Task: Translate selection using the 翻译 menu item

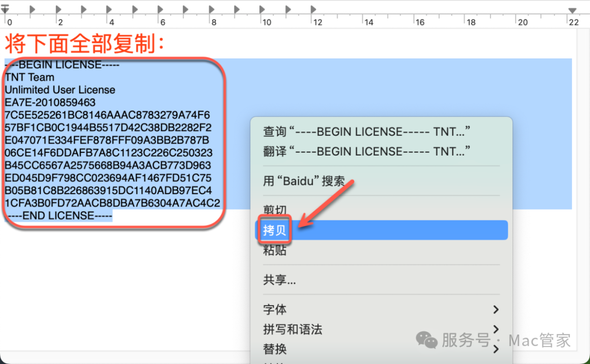Action: [x=366, y=151]
